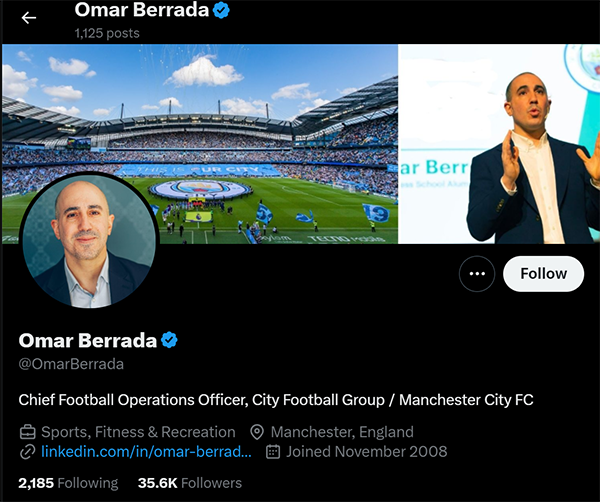Click the briefcase category icon

coord(28,432)
